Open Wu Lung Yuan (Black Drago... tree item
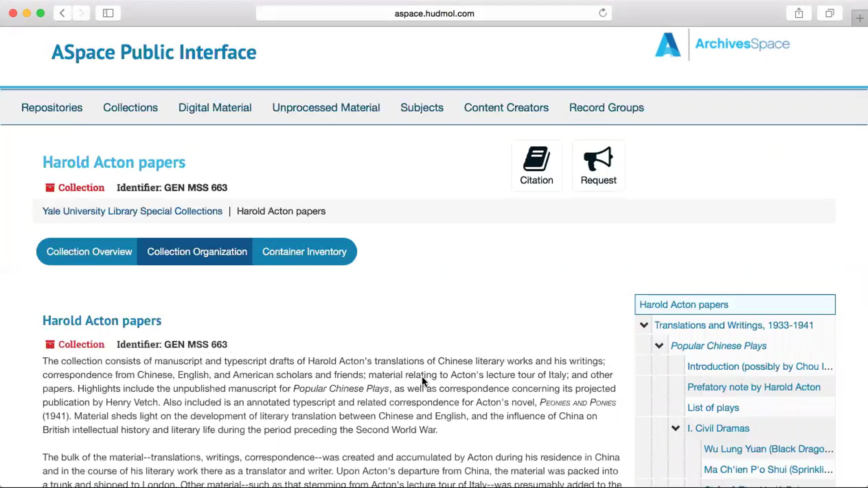Screen dimensions: 868x488 [769, 449]
